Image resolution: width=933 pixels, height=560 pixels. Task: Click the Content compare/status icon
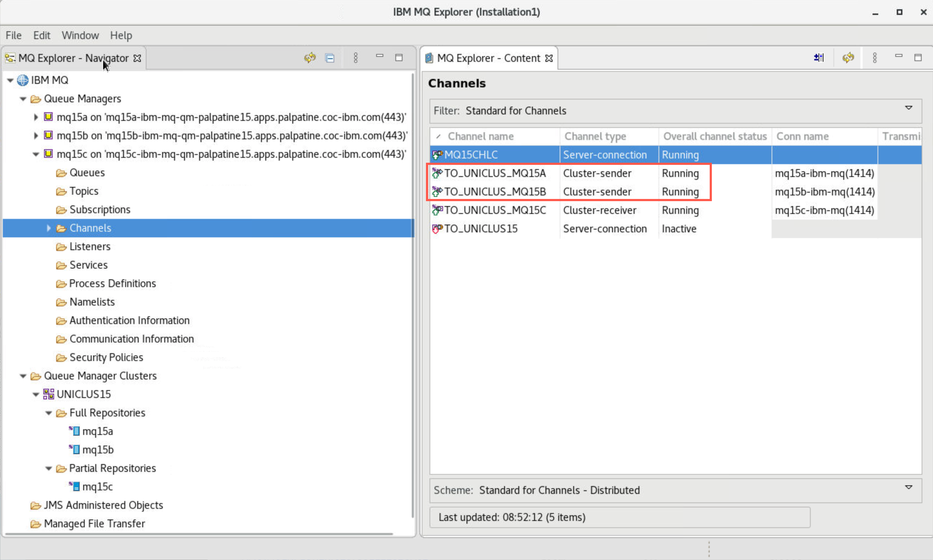[x=819, y=58]
